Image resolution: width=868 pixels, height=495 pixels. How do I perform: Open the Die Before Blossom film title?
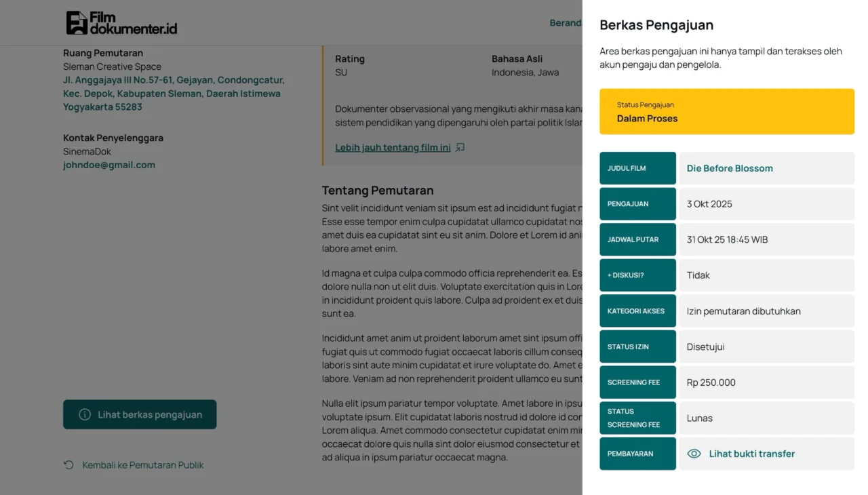click(730, 168)
